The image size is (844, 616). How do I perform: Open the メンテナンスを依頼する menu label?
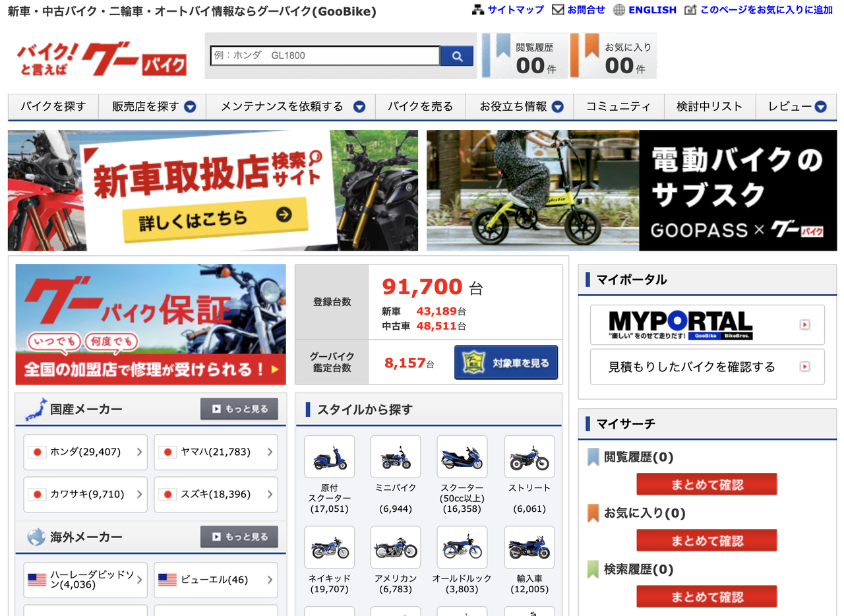pos(282,107)
